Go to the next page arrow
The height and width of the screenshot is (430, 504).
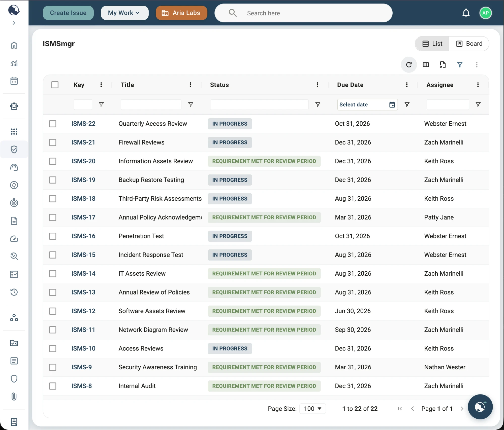[x=462, y=408]
